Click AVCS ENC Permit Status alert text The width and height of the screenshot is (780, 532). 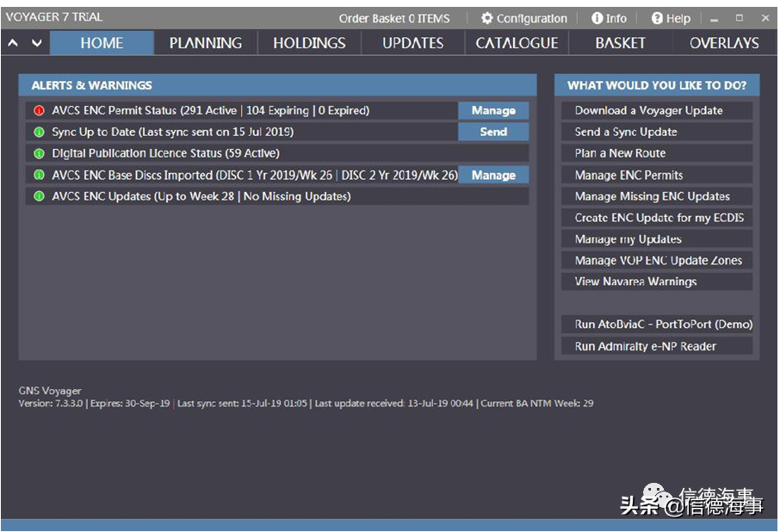pyautogui.click(x=210, y=110)
